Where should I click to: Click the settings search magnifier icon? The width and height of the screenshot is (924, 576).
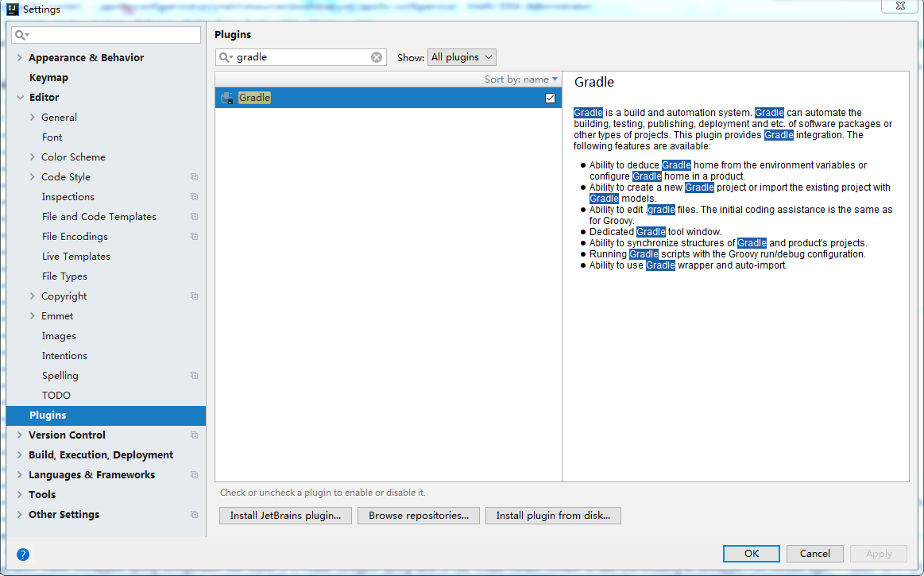pyautogui.click(x=21, y=35)
